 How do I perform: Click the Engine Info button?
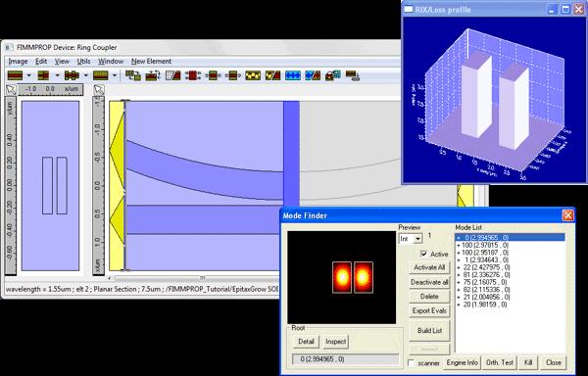point(462,362)
